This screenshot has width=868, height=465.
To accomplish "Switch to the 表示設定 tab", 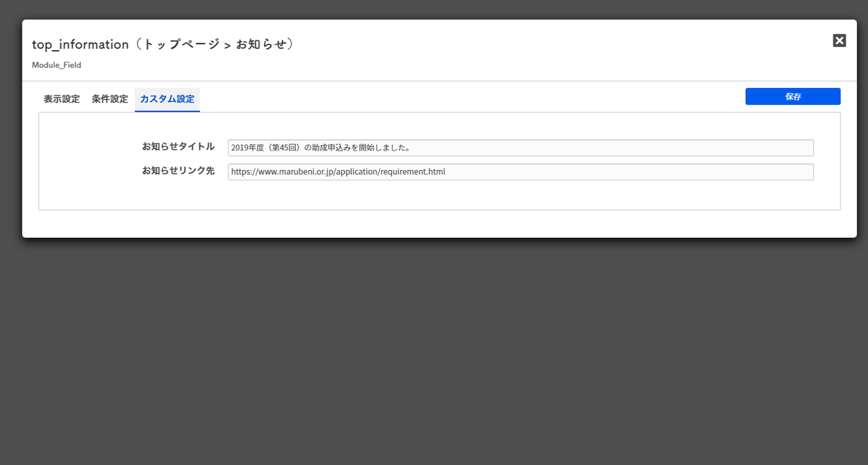I will [x=62, y=99].
